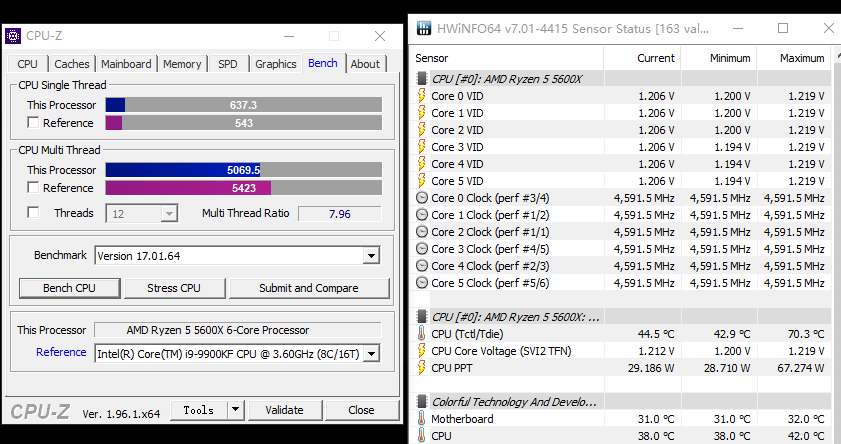Click the thermometer icon beside Motherboard
Screen dimensions: 841x444
click(x=422, y=419)
